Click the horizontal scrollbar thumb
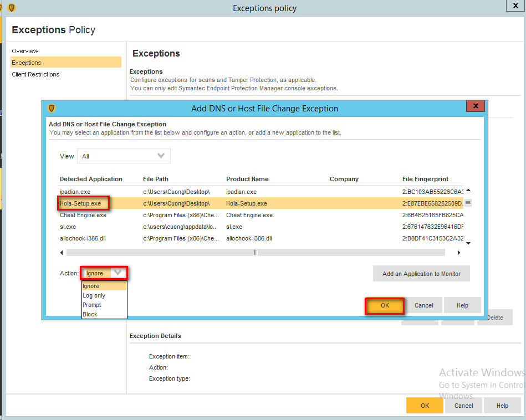Image resolution: width=526 pixels, height=420 pixels. [256, 253]
